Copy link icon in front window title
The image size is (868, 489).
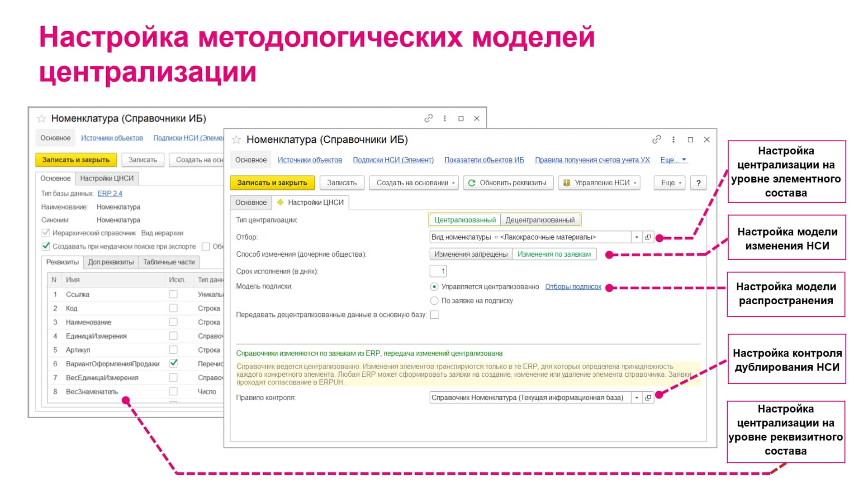tap(656, 139)
